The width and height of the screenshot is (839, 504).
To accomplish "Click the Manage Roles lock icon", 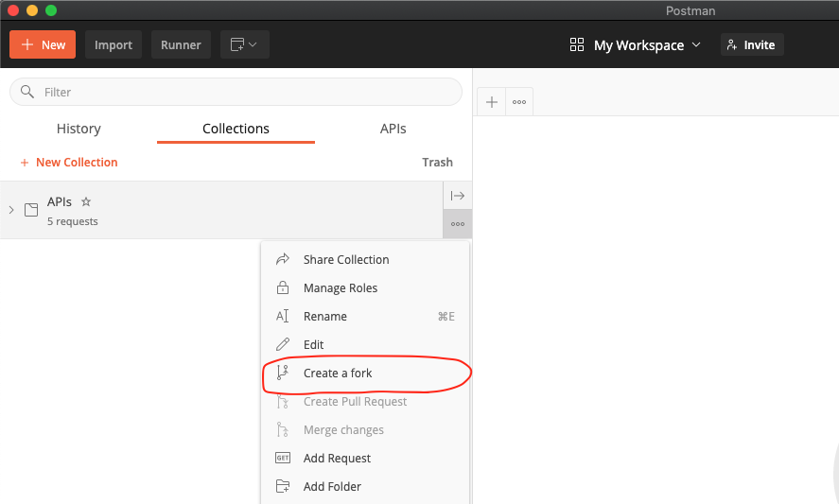I will click(x=282, y=287).
